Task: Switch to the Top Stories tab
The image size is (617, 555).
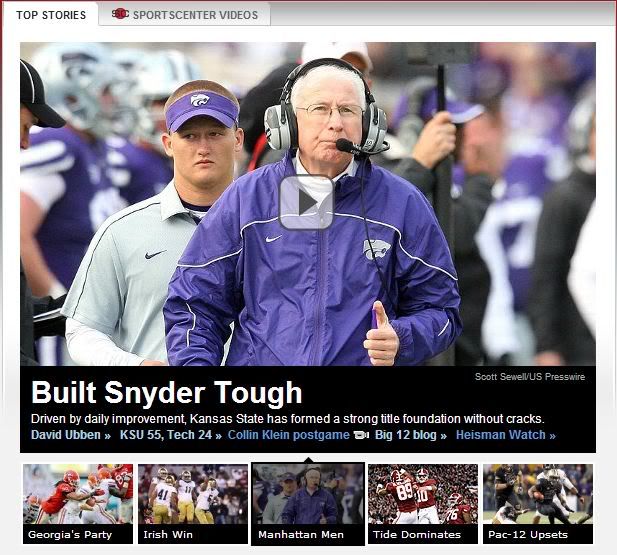Action: 51,15
